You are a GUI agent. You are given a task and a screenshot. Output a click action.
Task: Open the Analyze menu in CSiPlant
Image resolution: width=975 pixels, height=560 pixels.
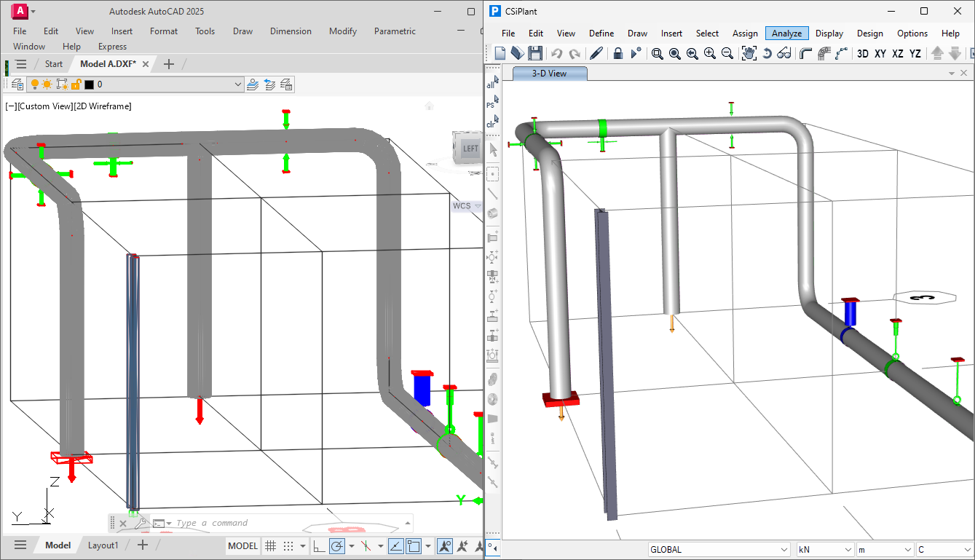[786, 33]
